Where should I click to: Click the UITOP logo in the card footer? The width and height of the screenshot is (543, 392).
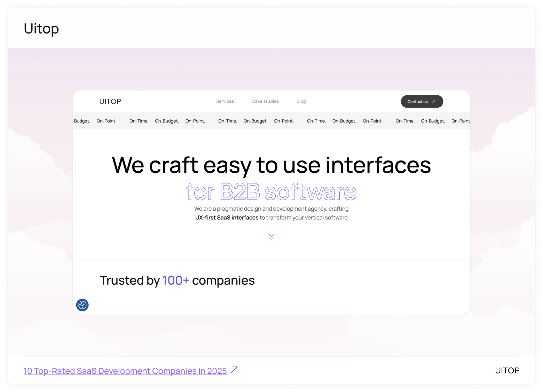pyautogui.click(x=507, y=370)
